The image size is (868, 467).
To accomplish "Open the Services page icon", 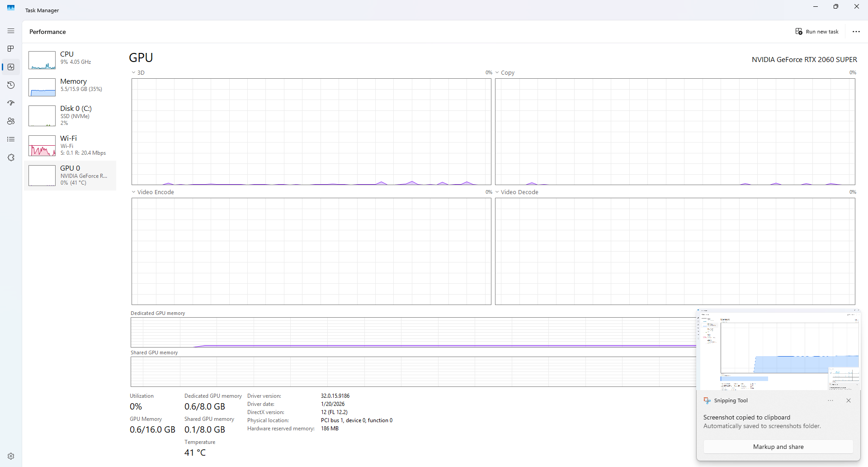I will (11, 157).
